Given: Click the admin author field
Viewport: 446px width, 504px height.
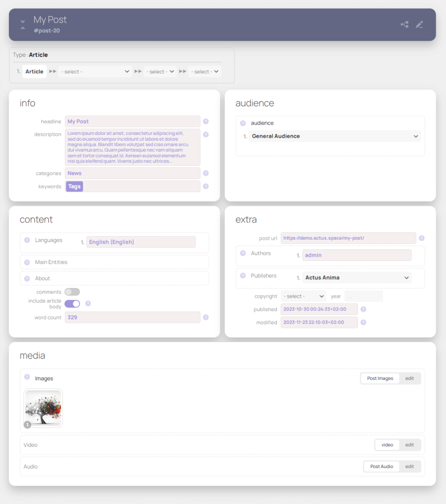Looking at the screenshot, I should coord(357,255).
